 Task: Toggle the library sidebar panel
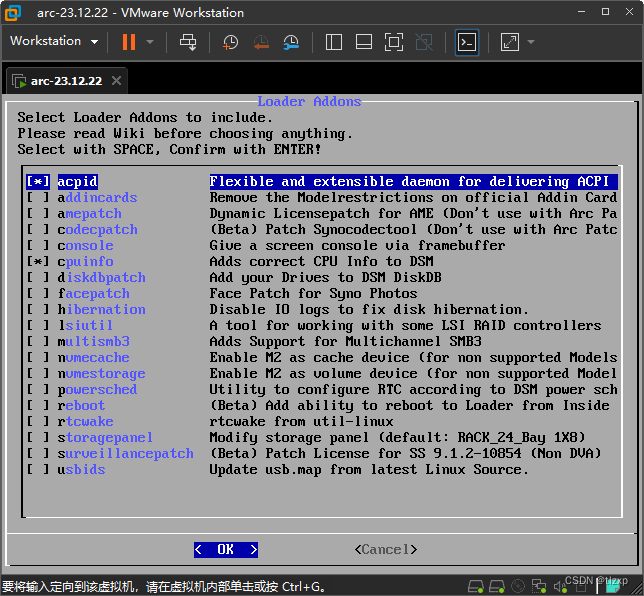click(334, 42)
